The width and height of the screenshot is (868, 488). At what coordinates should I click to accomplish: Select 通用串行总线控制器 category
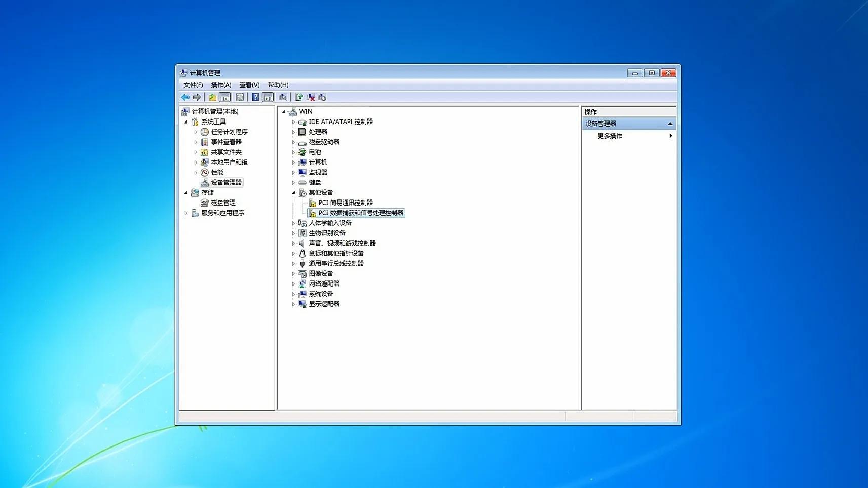[336, 263]
